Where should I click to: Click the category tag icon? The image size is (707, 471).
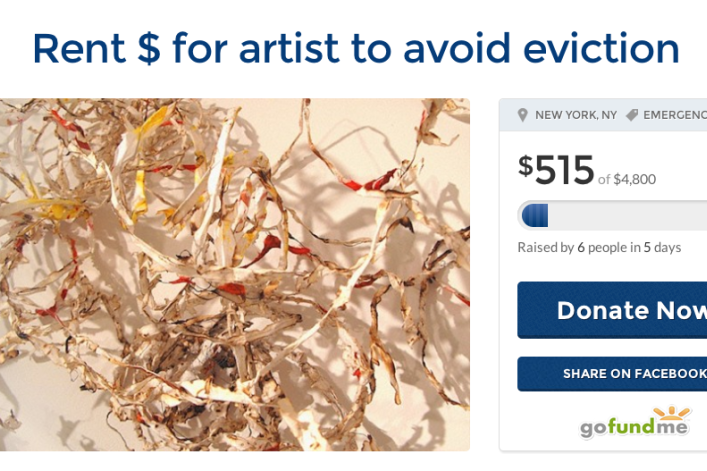[632, 115]
